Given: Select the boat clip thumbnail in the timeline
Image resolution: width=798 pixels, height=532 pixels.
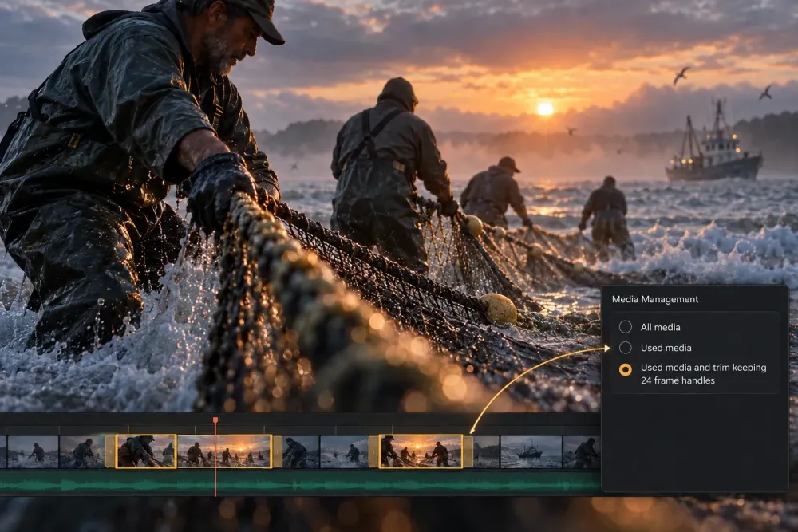Looking at the screenshot, I should (531, 451).
